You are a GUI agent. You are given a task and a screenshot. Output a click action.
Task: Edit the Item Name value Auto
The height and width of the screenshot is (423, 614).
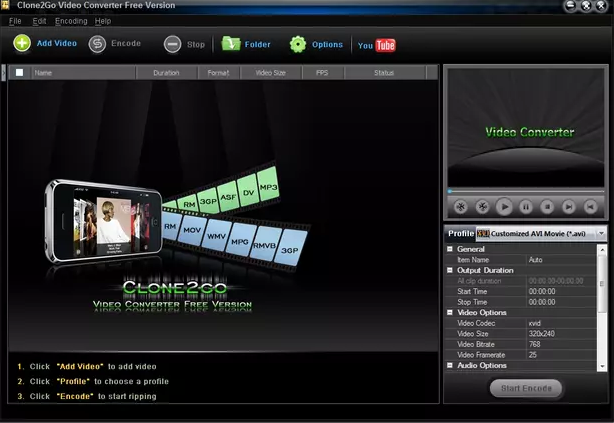[562, 260]
